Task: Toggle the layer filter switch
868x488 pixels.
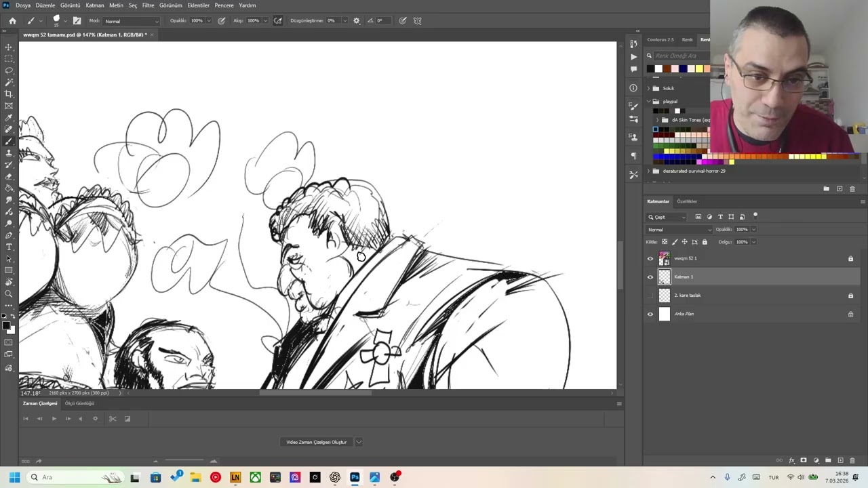Action: [x=755, y=216]
